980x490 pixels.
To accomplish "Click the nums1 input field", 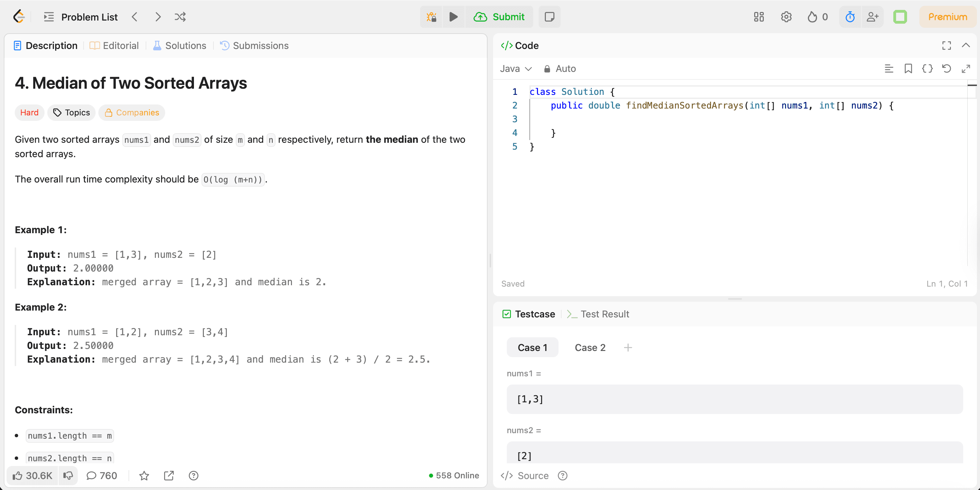I will click(734, 399).
